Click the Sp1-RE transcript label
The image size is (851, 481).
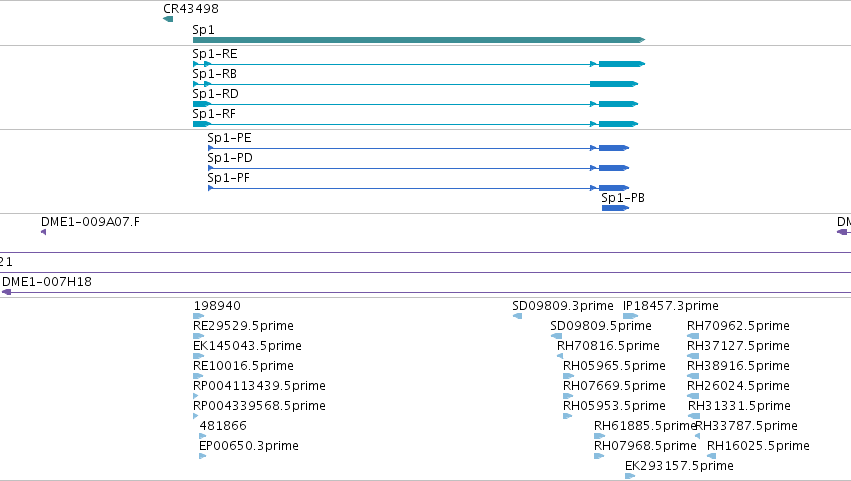215,54
